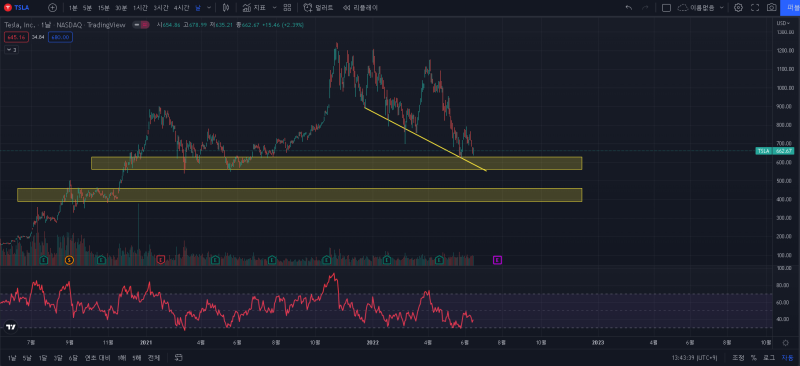Open the TSLA symbol search
This screenshot has width=800, height=366.
[17, 8]
